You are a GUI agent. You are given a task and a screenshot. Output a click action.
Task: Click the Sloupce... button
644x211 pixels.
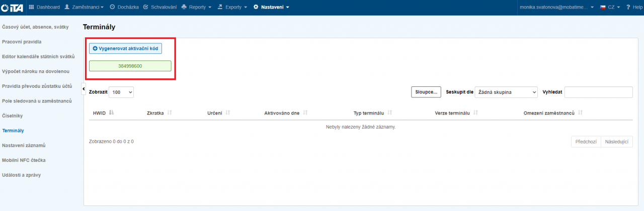coord(426,92)
